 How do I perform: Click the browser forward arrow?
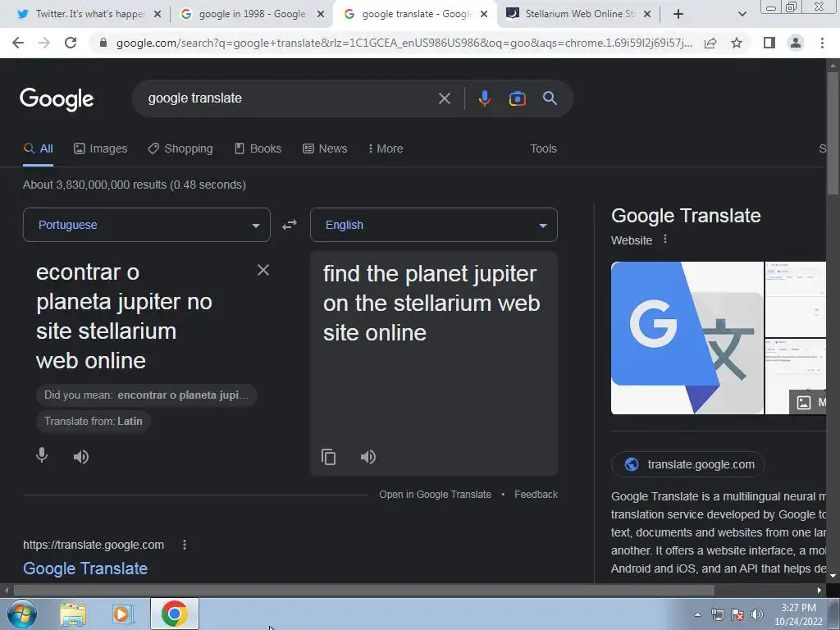point(44,43)
